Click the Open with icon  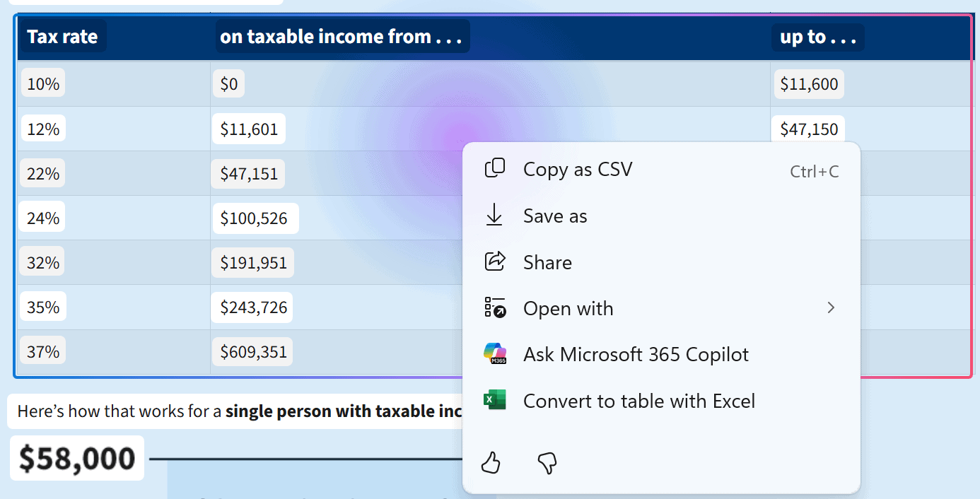(494, 308)
